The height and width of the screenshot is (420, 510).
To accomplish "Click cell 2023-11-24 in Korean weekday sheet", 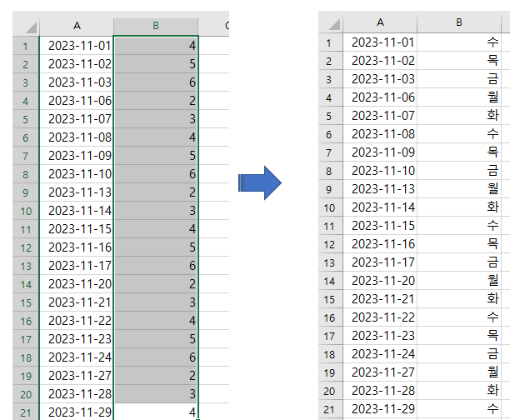I will tap(380, 354).
